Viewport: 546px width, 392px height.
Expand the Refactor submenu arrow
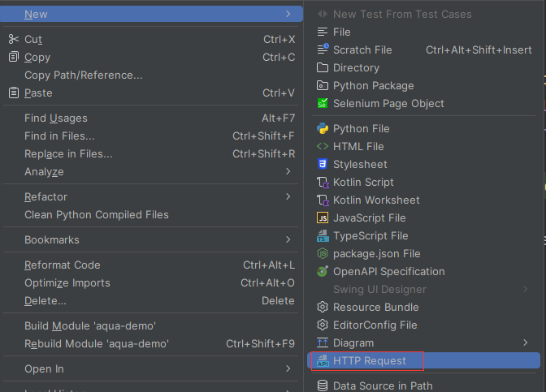(288, 196)
